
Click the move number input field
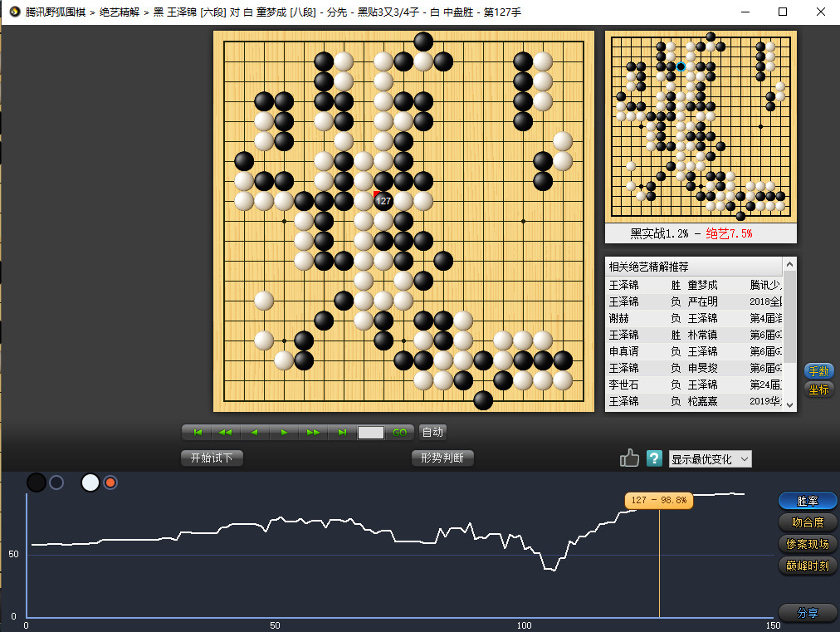(x=371, y=432)
